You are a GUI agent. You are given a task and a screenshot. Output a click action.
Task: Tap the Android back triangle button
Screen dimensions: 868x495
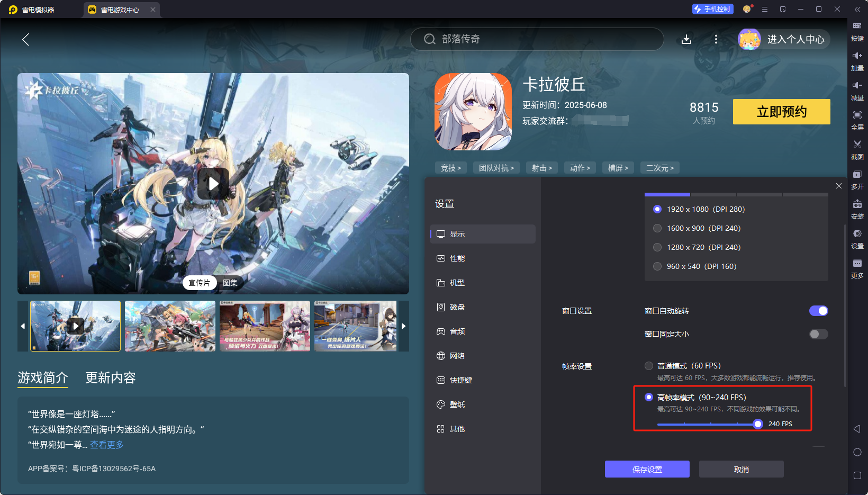pos(857,429)
